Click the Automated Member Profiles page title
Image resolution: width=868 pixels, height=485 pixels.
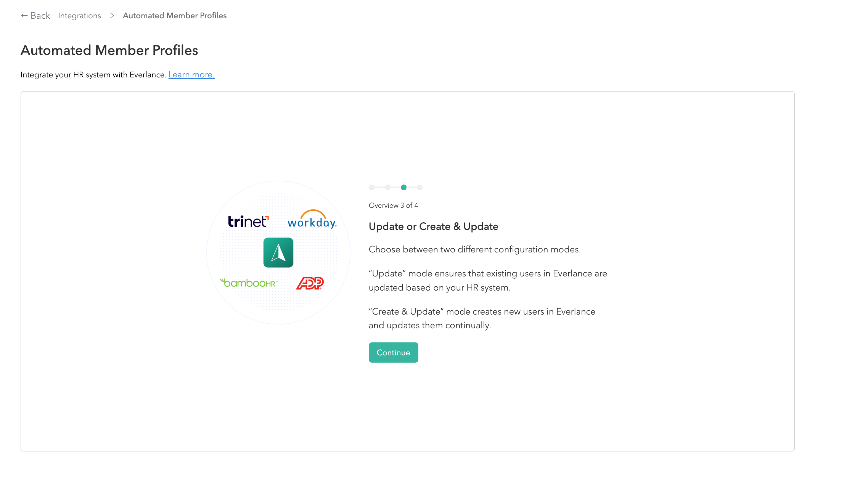click(x=109, y=50)
